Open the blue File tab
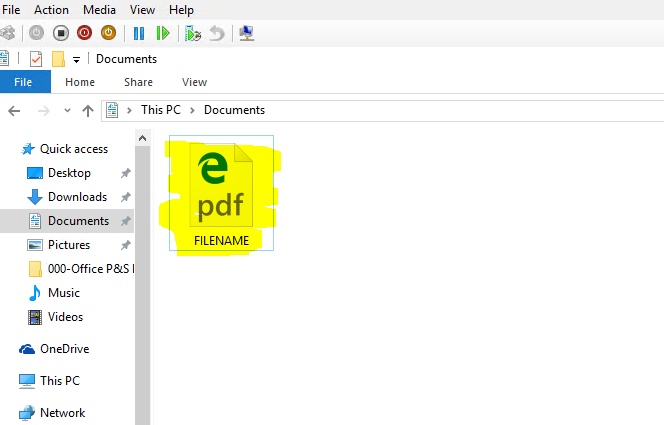The height and width of the screenshot is (425, 664). (24, 82)
